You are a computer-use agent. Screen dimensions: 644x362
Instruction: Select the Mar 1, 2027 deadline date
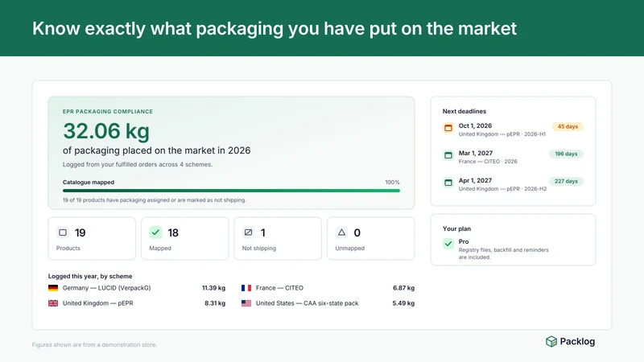tap(476, 153)
